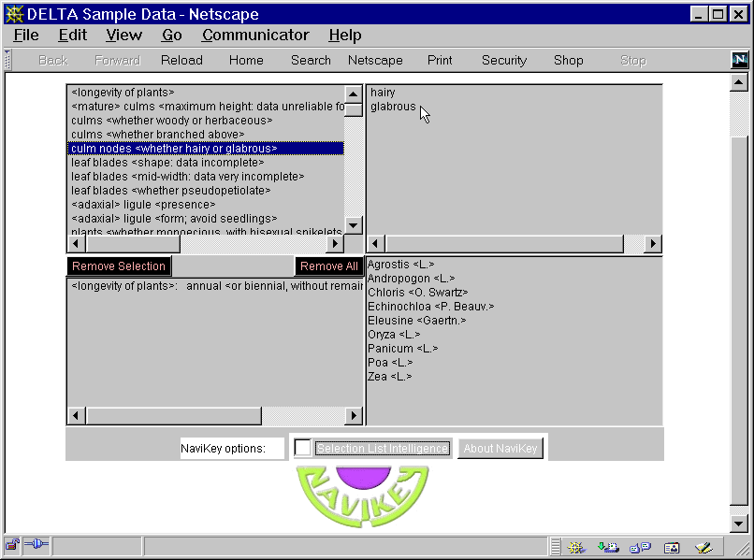Viewport: 754px width, 560px height.
Task: Click taxon 'Panicum <L.>'
Action: tap(402, 348)
